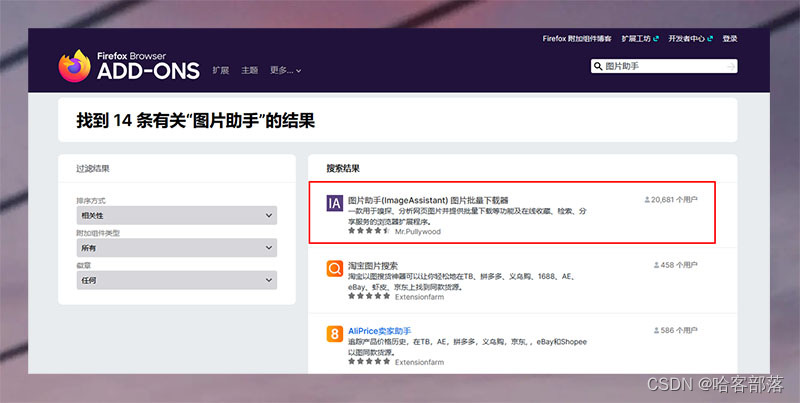This screenshot has height=403, width=800.
Task: Click the ImageAssistant IA icon
Action: [335, 204]
